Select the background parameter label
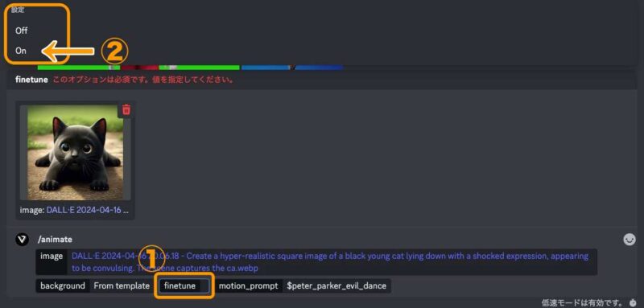Image resolution: width=644 pixels, height=308 pixels. (63, 285)
